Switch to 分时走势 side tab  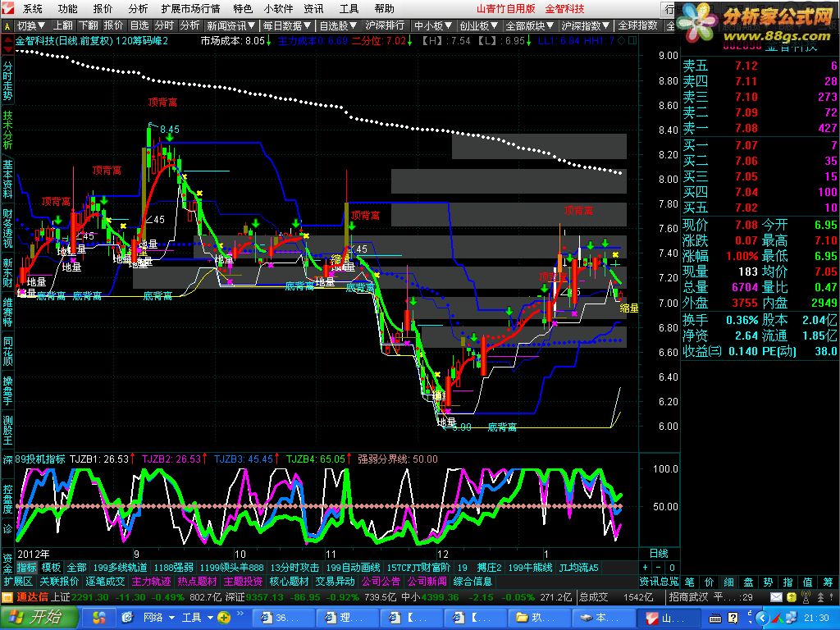[x=7, y=81]
